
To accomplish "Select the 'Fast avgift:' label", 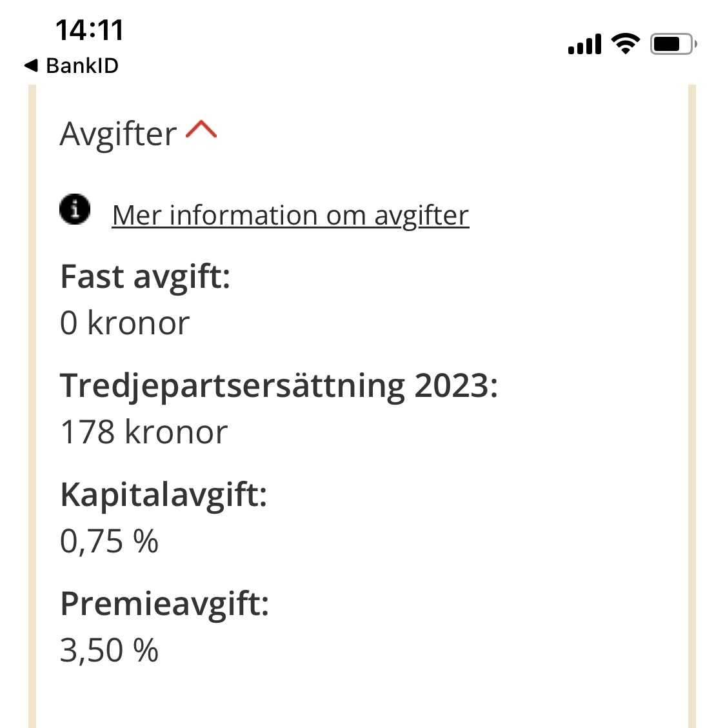I will [x=145, y=277].
